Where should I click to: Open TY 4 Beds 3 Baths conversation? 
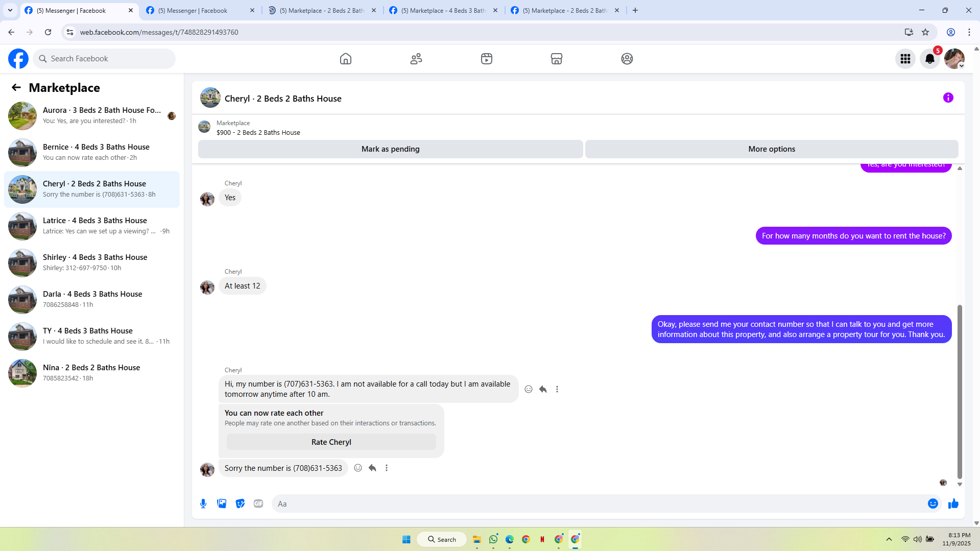pyautogui.click(x=92, y=337)
